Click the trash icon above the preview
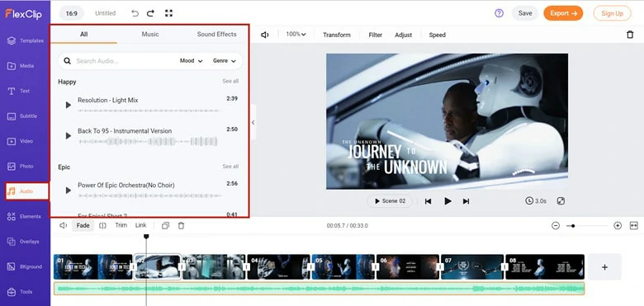Viewport: 644px width, 306px height. click(630, 35)
